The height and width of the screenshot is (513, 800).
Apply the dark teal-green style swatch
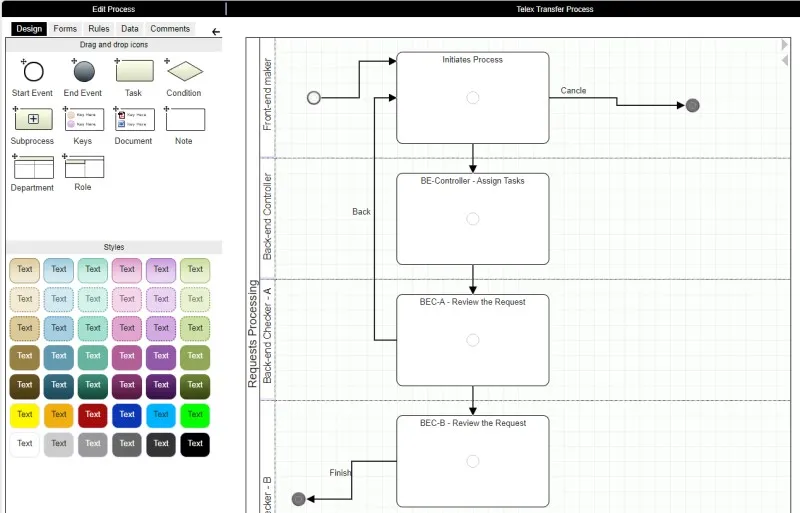[x=93, y=386]
